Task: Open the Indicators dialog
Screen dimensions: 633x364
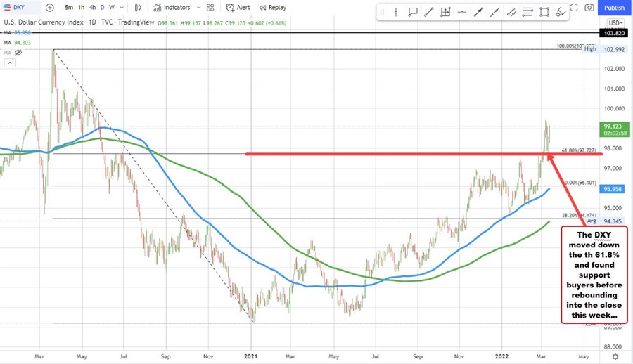Action: pos(172,7)
